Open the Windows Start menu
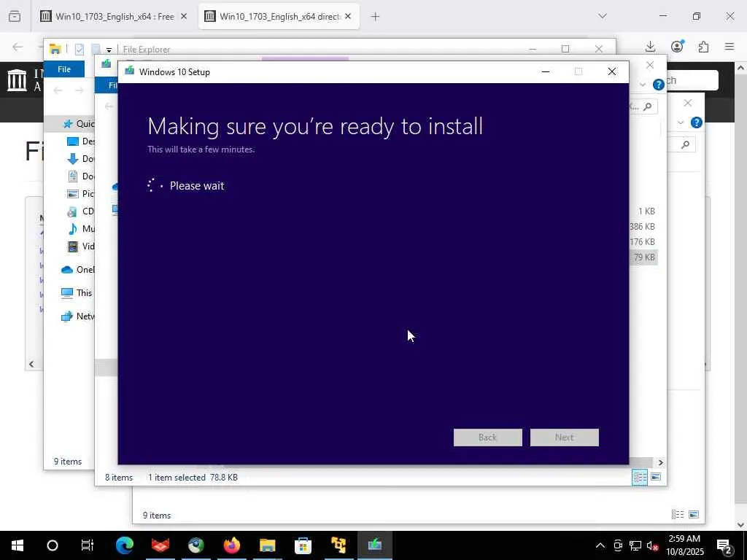The image size is (747, 560). click(18, 545)
